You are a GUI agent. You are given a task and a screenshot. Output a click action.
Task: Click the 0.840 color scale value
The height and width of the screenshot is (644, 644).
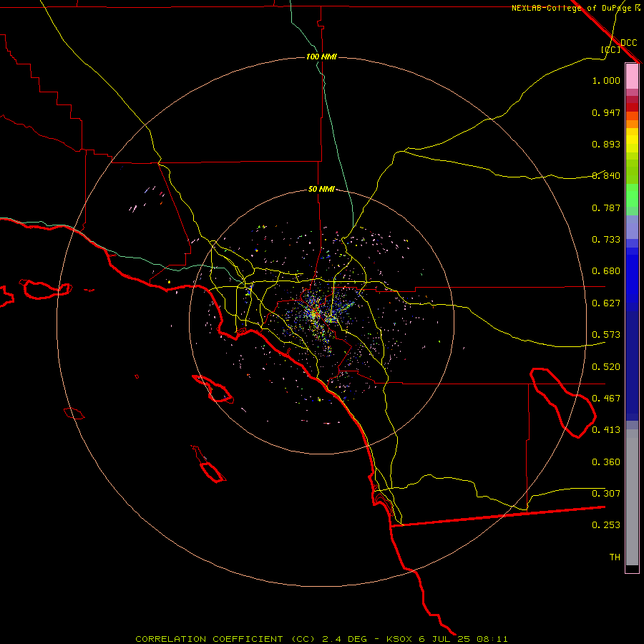[x=606, y=176]
